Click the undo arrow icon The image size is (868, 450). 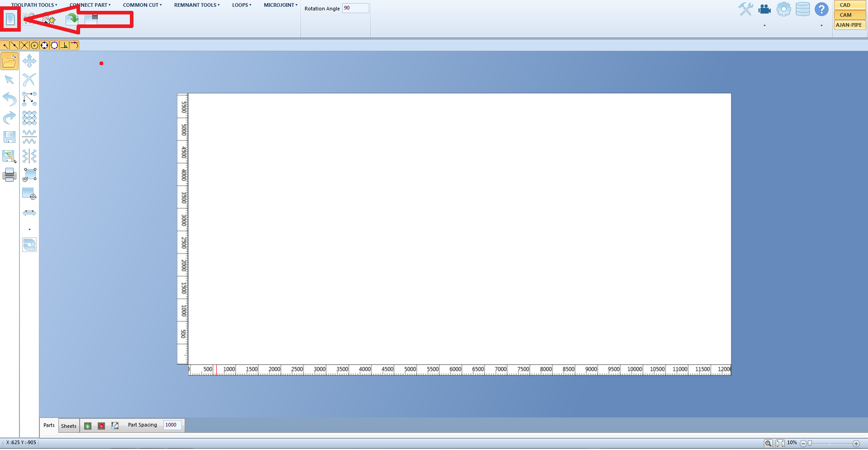[x=10, y=99]
